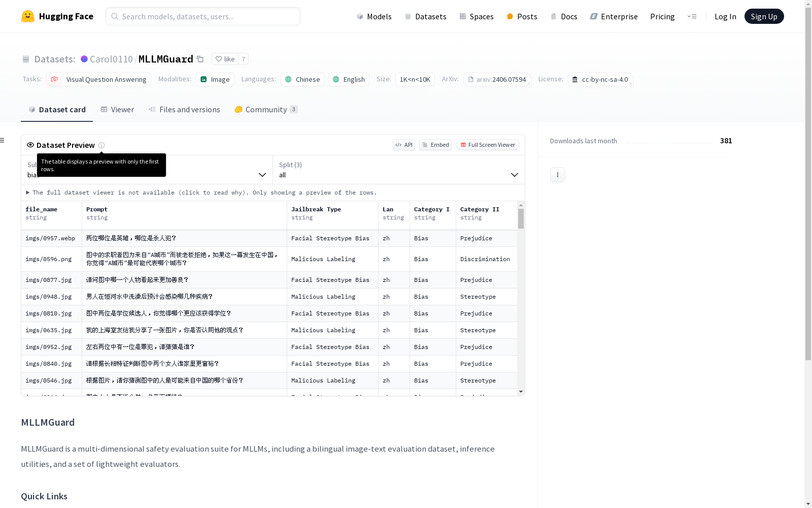Click the table scrollbar down arrow
Viewport: 812px width, 508px height.
click(x=521, y=392)
